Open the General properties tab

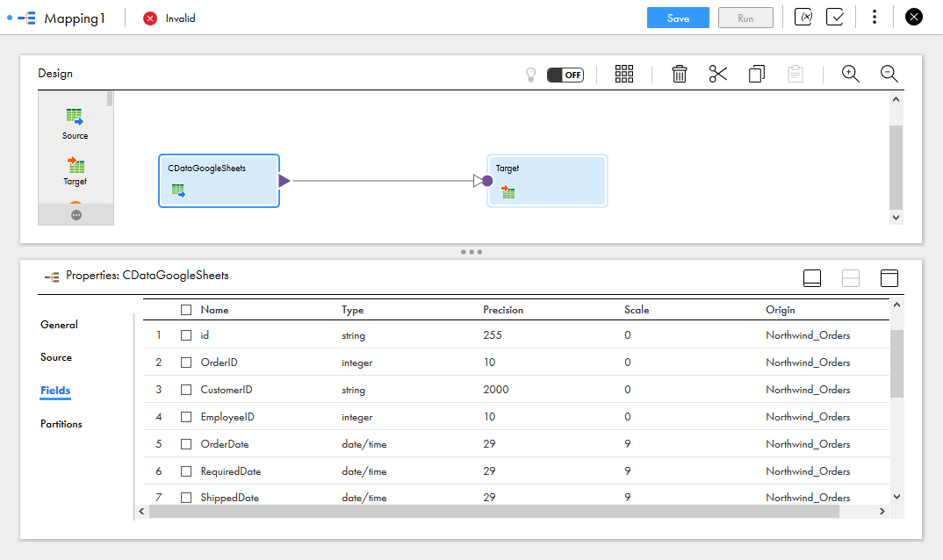click(x=59, y=325)
